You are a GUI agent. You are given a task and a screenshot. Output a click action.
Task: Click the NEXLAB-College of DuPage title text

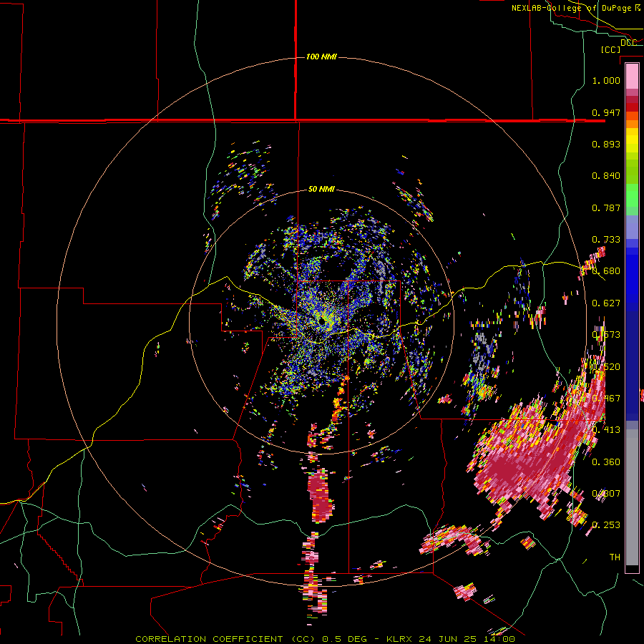576,8
